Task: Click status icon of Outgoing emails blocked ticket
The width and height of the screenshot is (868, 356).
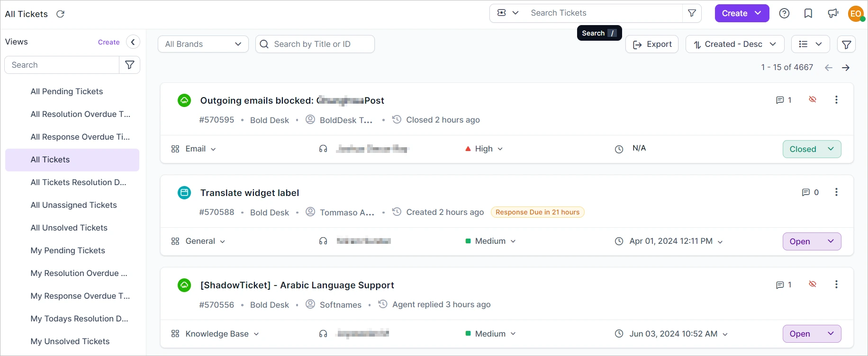Action: click(184, 100)
